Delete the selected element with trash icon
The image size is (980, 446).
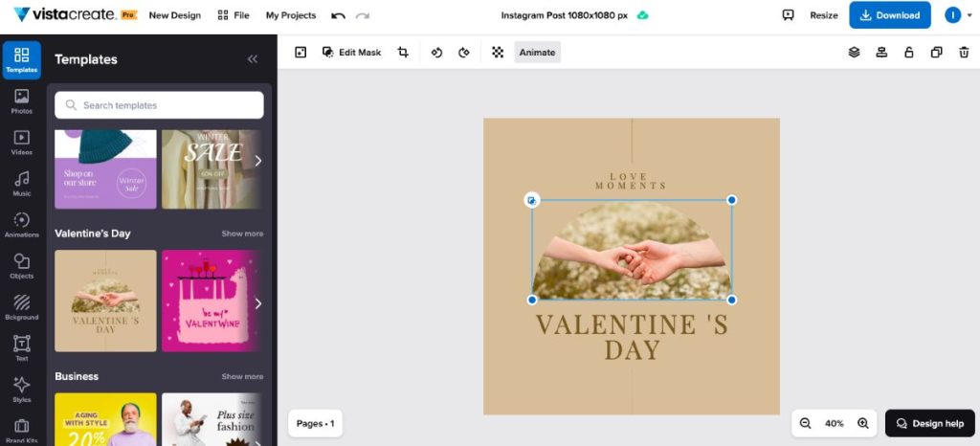tap(965, 53)
